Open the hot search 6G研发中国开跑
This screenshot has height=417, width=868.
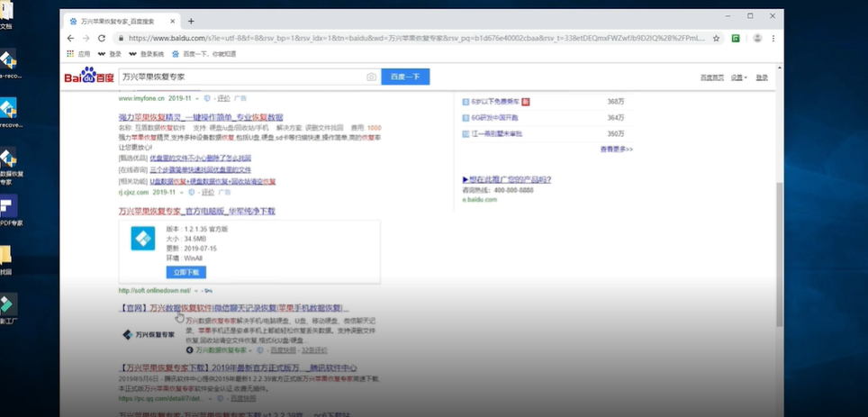[x=495, y=117]
